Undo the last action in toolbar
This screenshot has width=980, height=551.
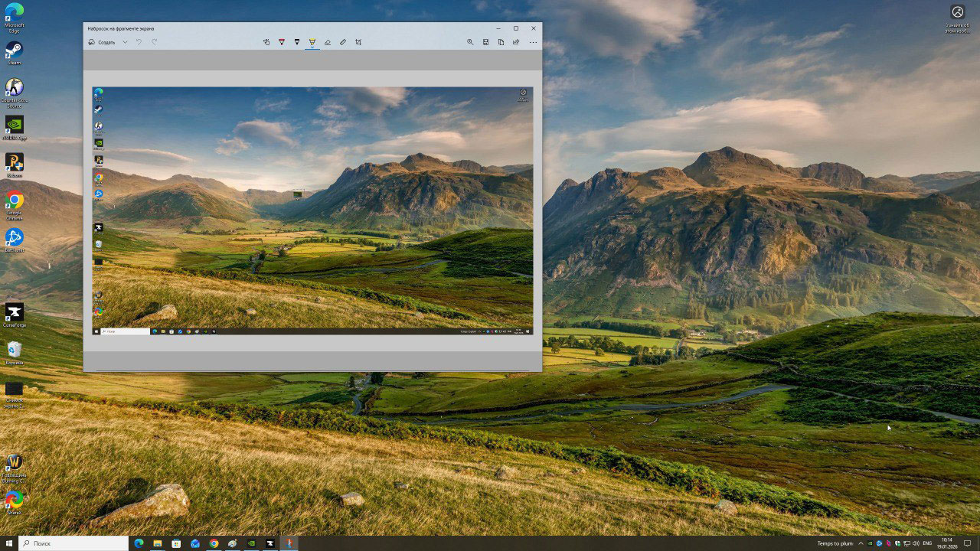click(139, 42)
